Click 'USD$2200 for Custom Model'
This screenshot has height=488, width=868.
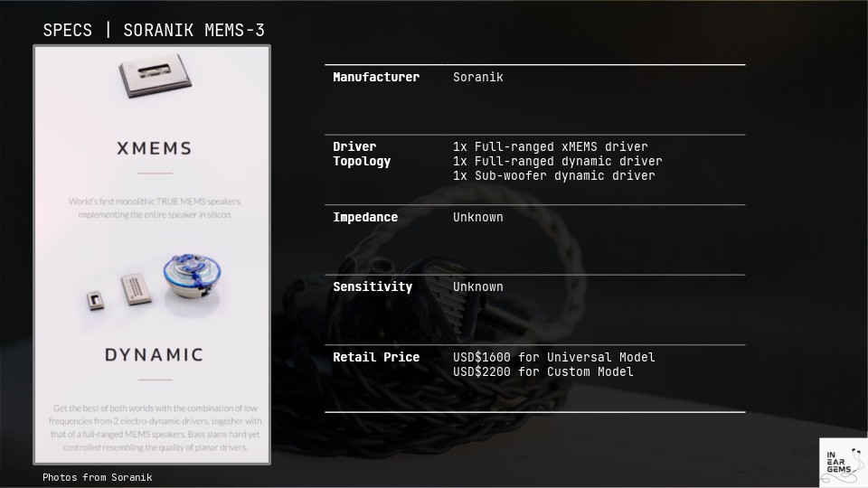(542, 371)
